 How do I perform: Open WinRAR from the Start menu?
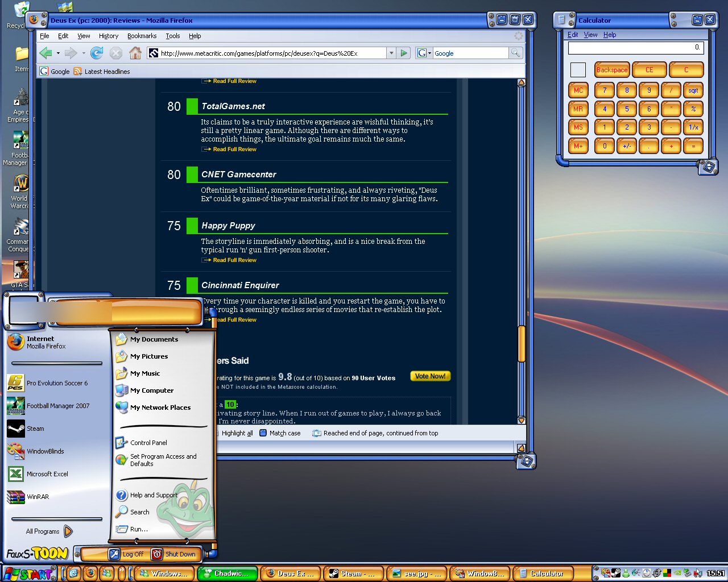tap(38, 497)
